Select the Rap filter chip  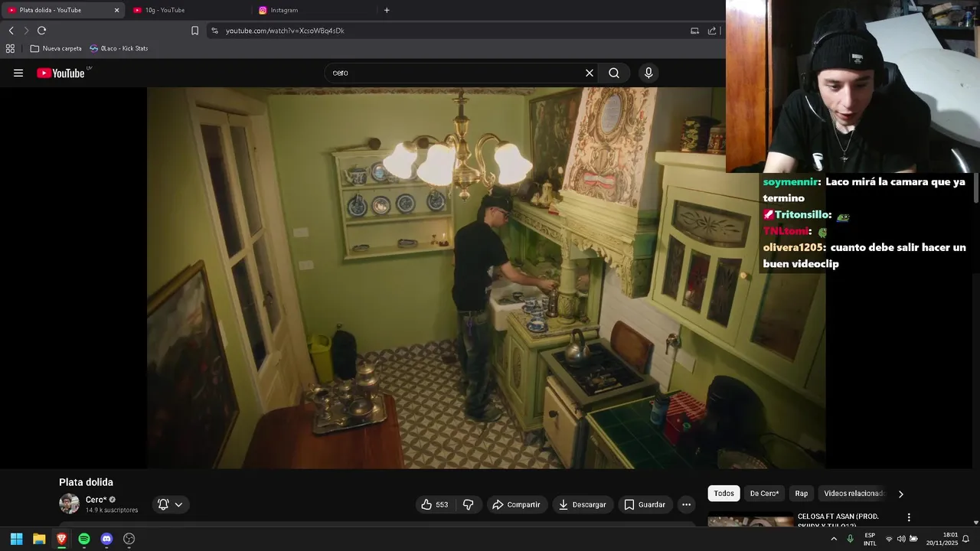pyautogui.click(x=802, y=494)
